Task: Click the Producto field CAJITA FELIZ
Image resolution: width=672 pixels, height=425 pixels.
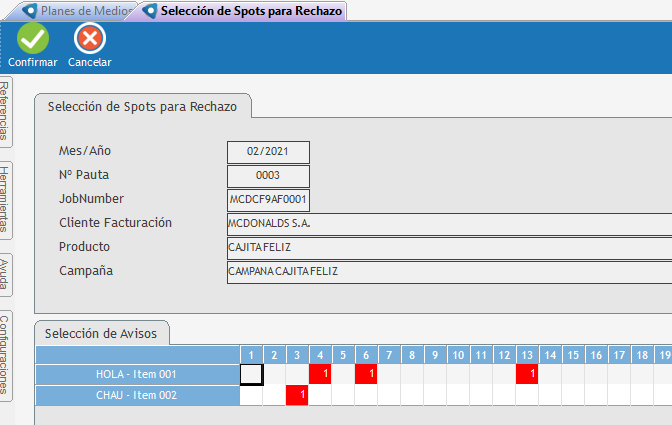Action: click(x=448, y=247)
